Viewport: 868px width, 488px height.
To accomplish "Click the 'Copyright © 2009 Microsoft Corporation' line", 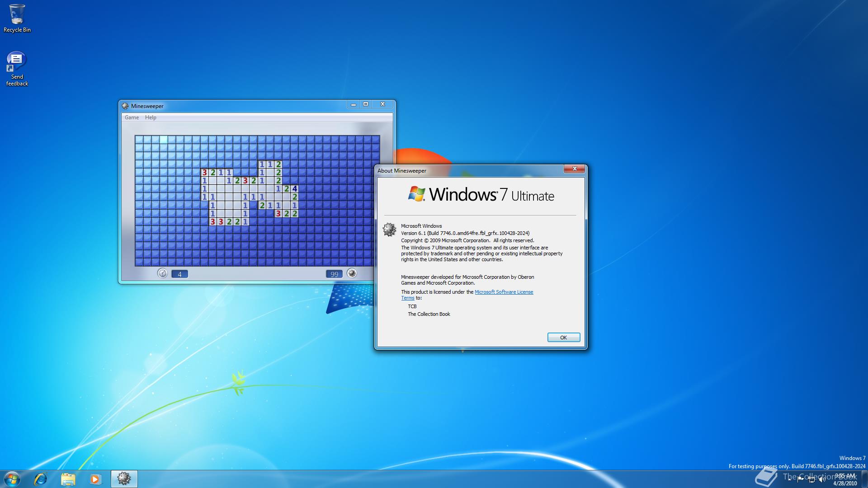I will [467, 240].
